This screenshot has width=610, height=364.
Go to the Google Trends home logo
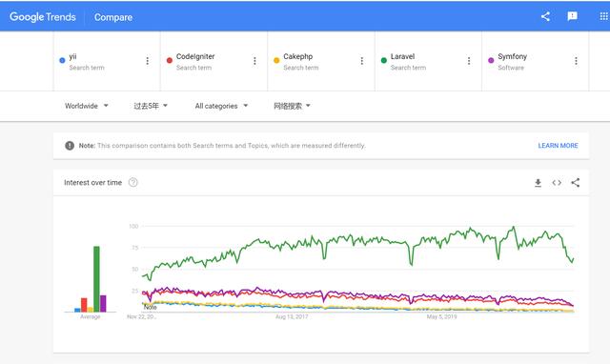(42, 17)
